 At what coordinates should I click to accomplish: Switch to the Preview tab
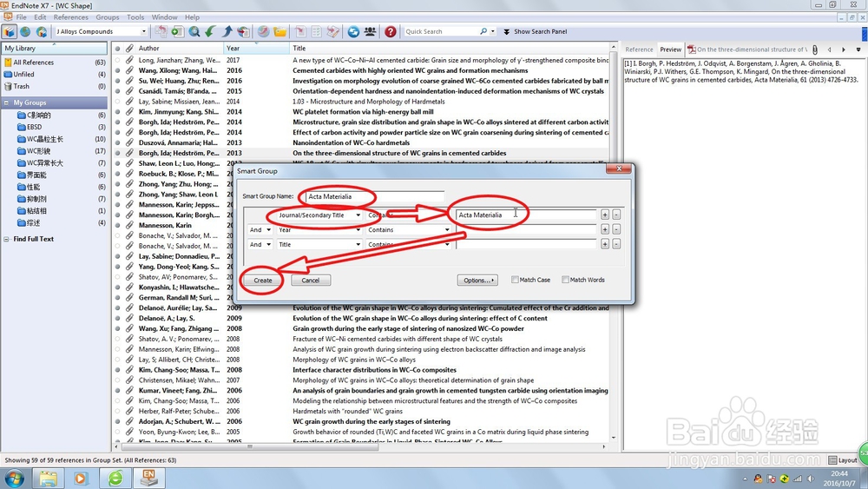[670, 50]
